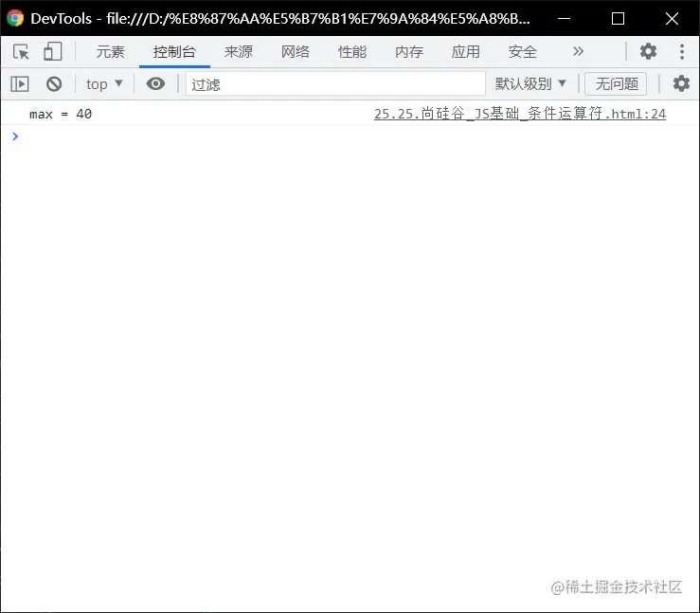Open the 性能 tab
The width and height of the screenshot is (700, 613).
(x=351, y=52)
